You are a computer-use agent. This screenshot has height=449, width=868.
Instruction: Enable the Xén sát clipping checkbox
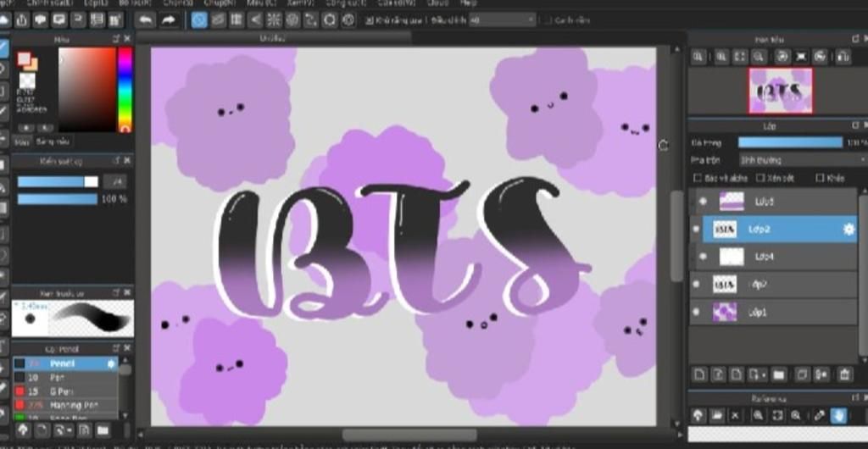click(x=760, y=178)
